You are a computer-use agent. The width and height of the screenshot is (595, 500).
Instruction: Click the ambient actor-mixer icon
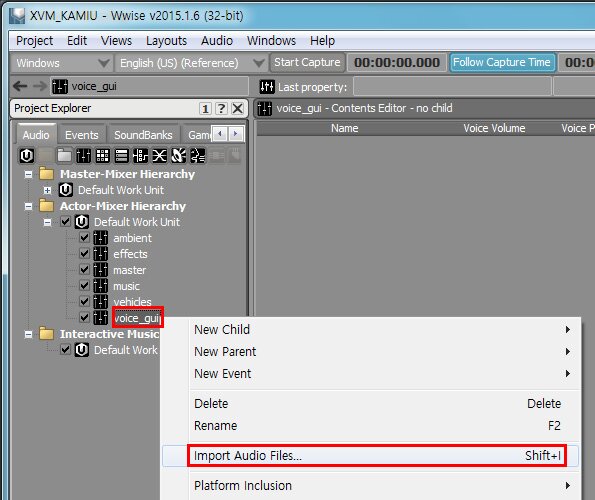pyautogui.click(x=101, y=238)
